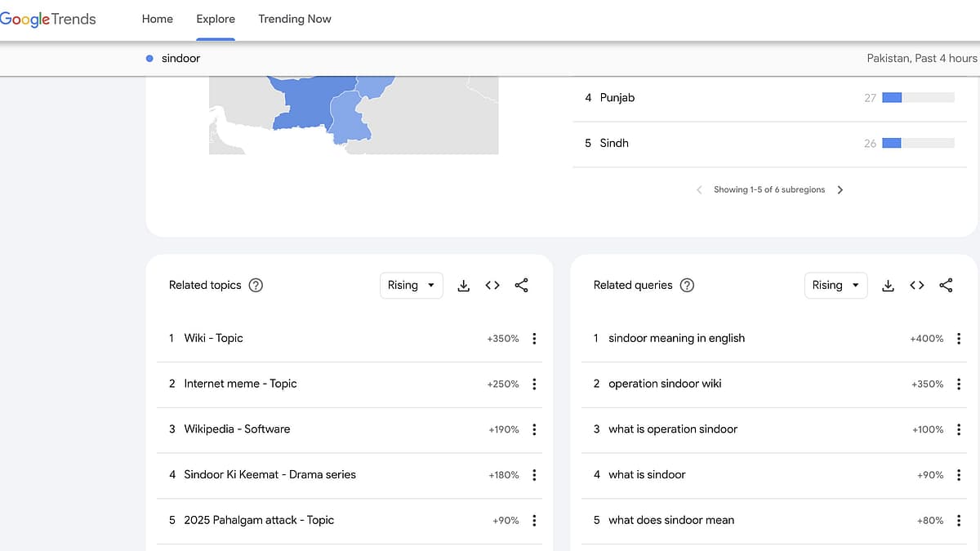This screenshot has height=551, width=980.
Task: Expand Rising dropdown in Related topics
Action: [412, 285]
